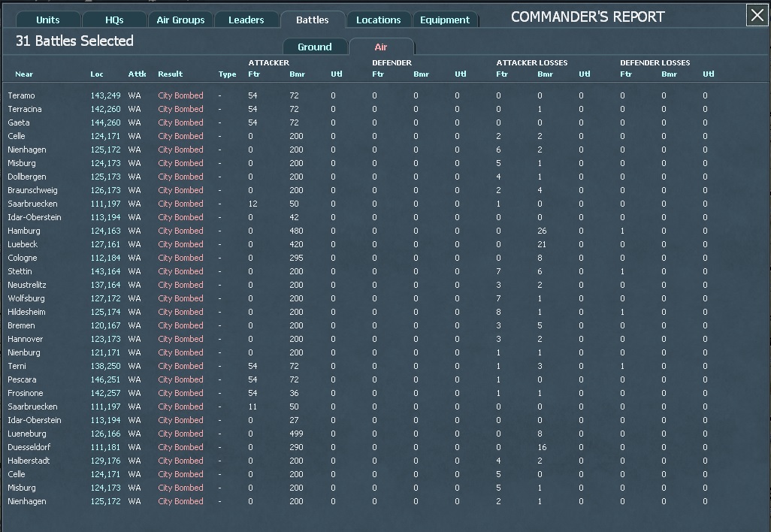Open the HQs tab

click(x=114, y=20)
